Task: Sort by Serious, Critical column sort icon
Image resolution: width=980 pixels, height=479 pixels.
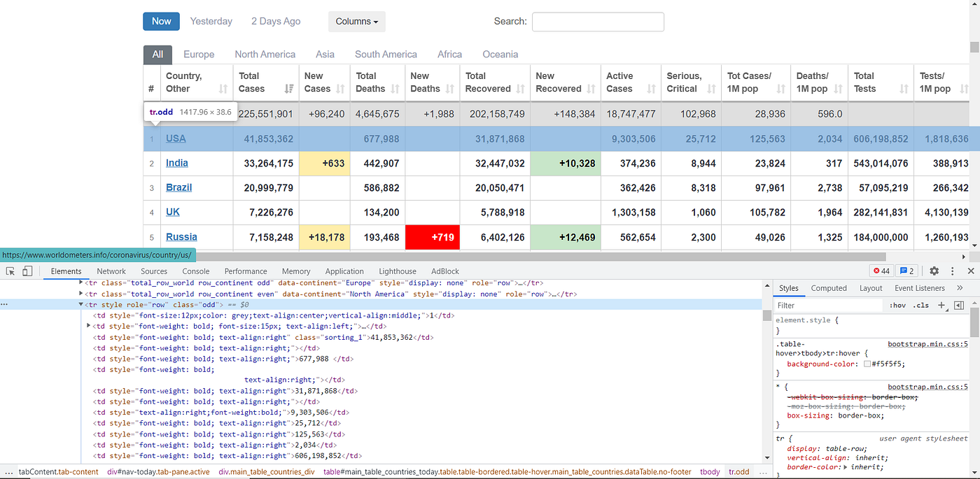Action: tap(712, 89)
